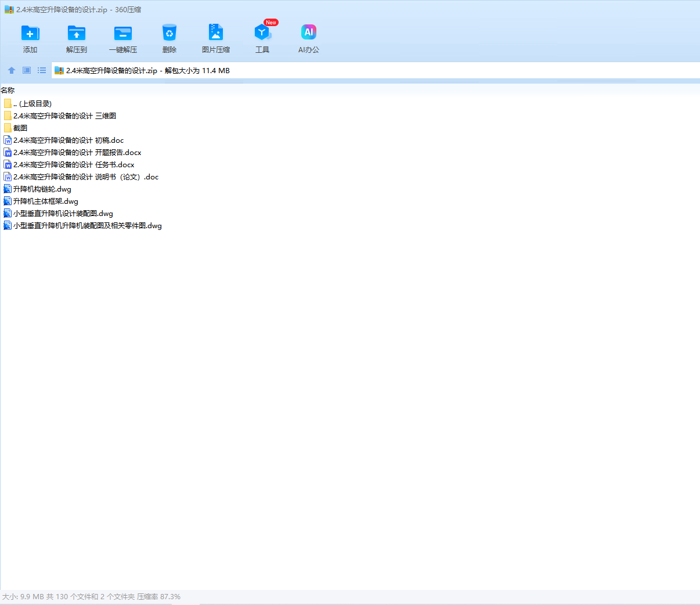Select file 升降机主体框架.dwg
The image size is (700, 605).
46,201
